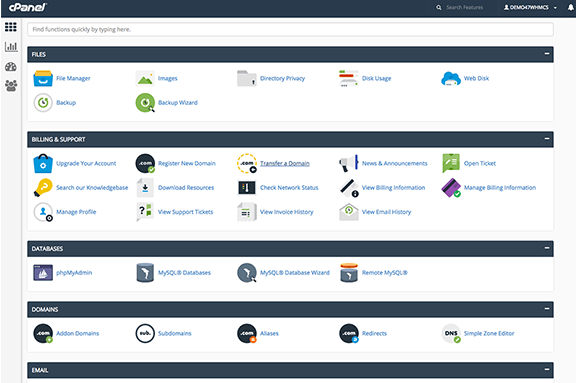This screenshot has height=383, width=576.
Task: Open the File Manager icon
Action: [43, 78]
